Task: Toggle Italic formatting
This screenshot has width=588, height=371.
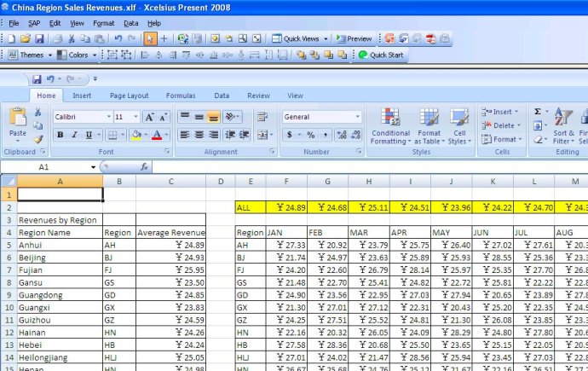Action: coord(74,135)
